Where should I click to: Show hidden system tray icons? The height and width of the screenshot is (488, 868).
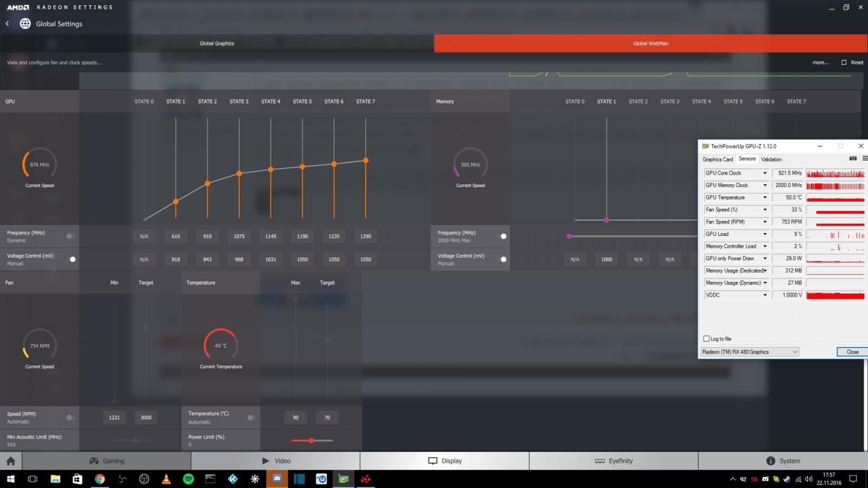[x=733, y=479]
